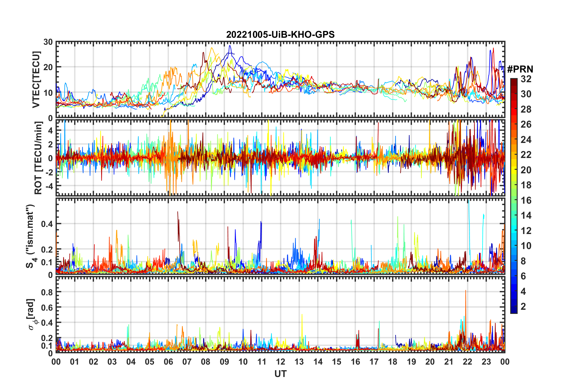Click inside the S4 scintillation panel
The image size is (561, 392).
280,236
